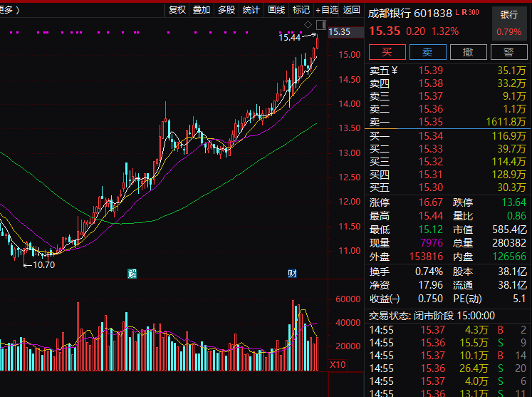
Task: Click the R margin trading indicator icon
Action: 464,13
